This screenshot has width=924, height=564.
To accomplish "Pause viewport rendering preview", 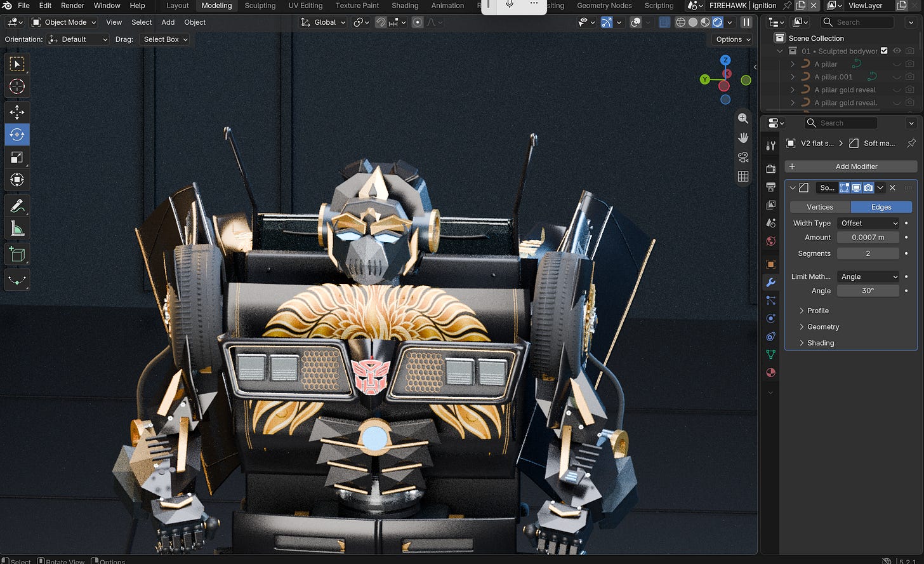I will click(746, 22).
